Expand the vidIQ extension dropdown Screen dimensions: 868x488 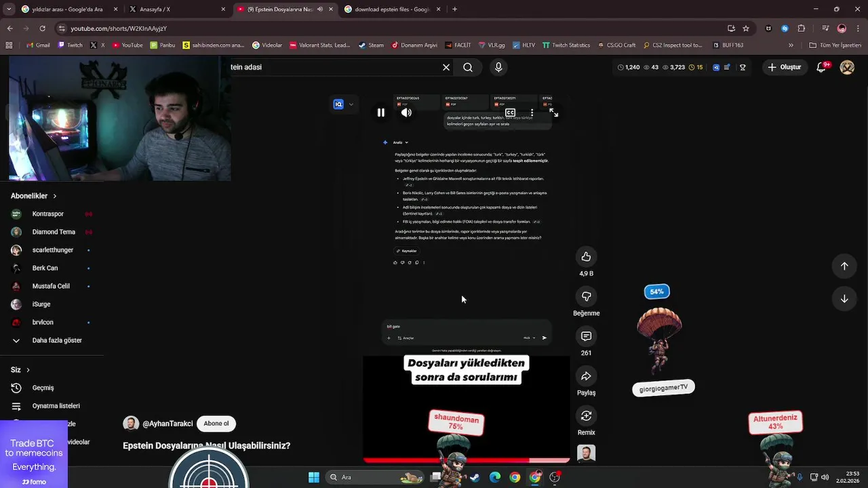[351, 104]
